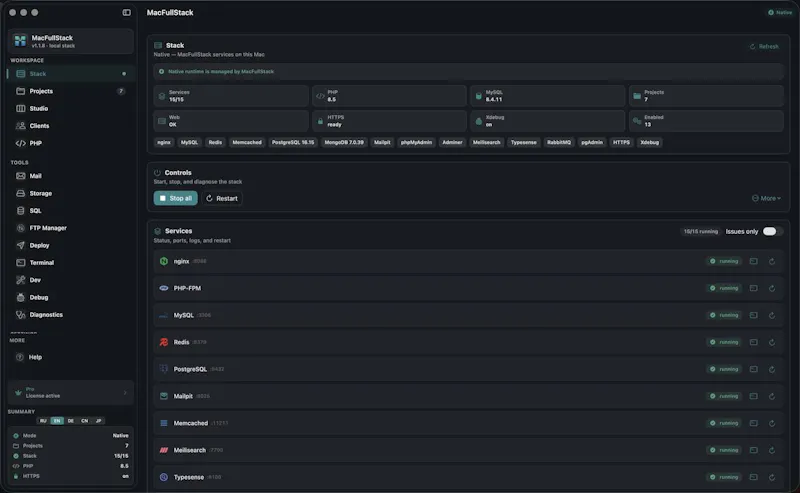800x493 pixels.
Task: Open the FTP Manager tool
Action: click(70, 228)
